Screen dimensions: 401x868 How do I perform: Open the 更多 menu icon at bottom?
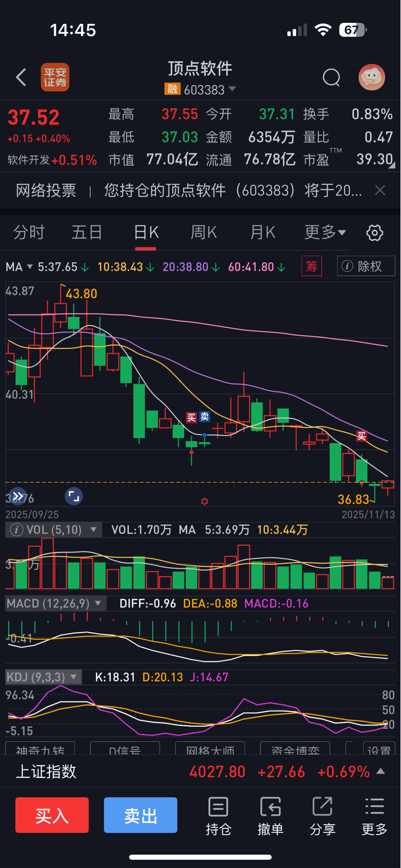pos(375,816)
